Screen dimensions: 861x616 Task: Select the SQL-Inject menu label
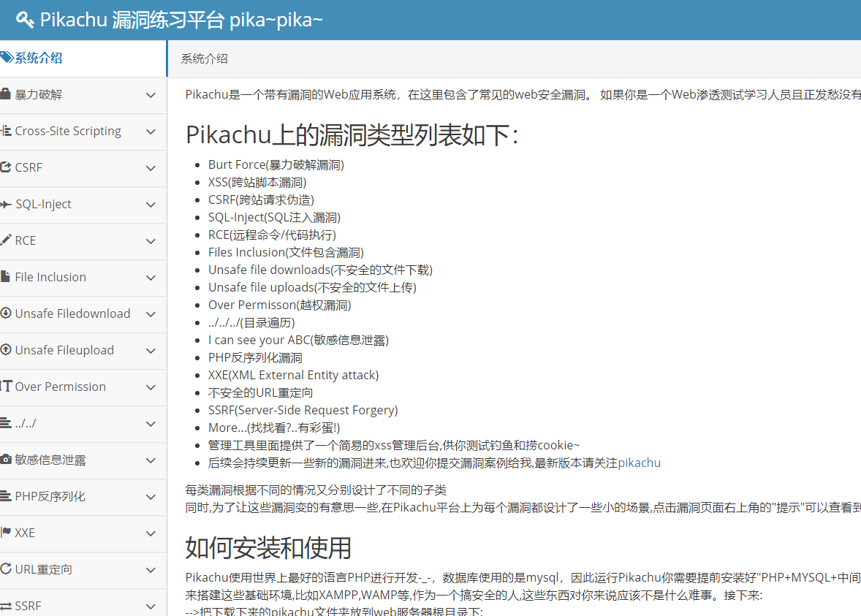[43, 204]
